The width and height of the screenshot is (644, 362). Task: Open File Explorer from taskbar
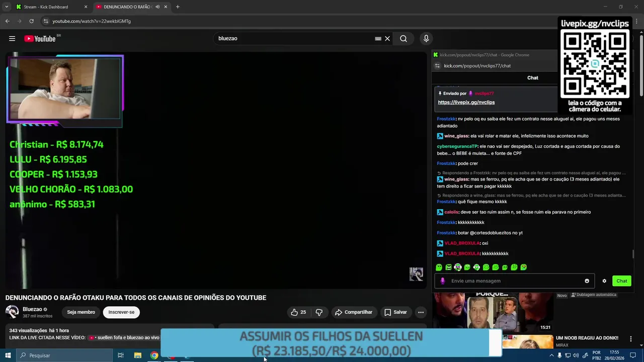point(137,355)
